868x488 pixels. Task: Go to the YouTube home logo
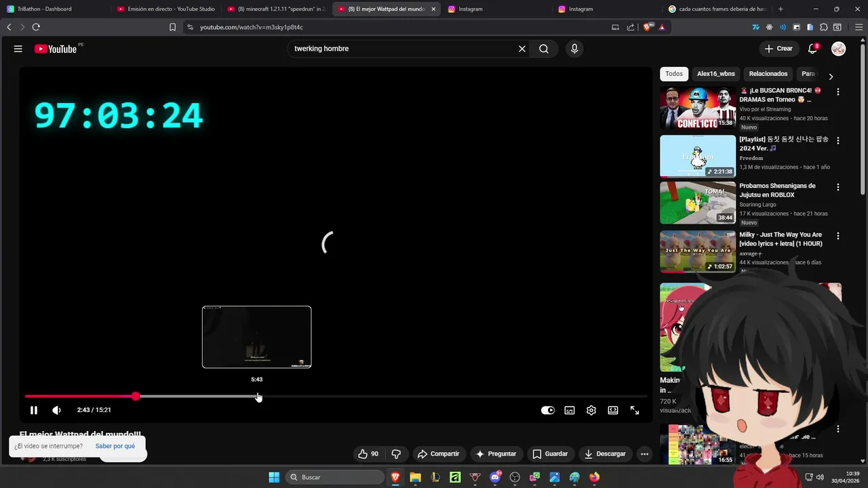(56, 49)
